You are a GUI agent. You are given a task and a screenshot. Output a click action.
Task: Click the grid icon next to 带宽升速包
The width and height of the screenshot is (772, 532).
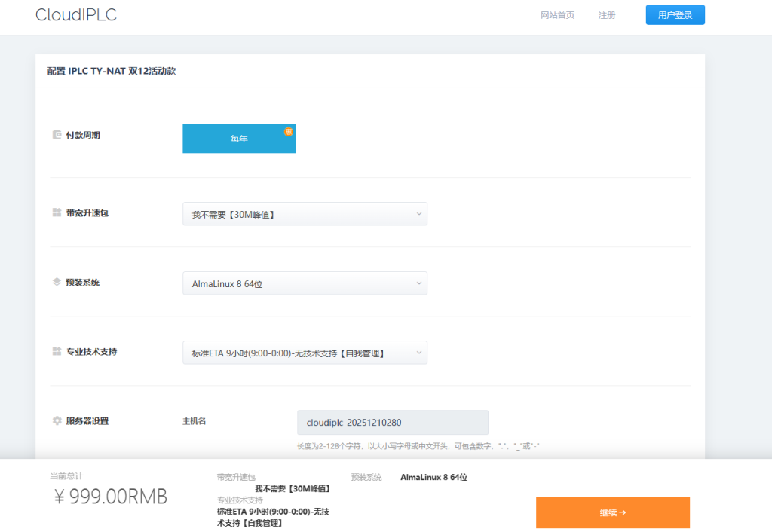pos(57,213)
